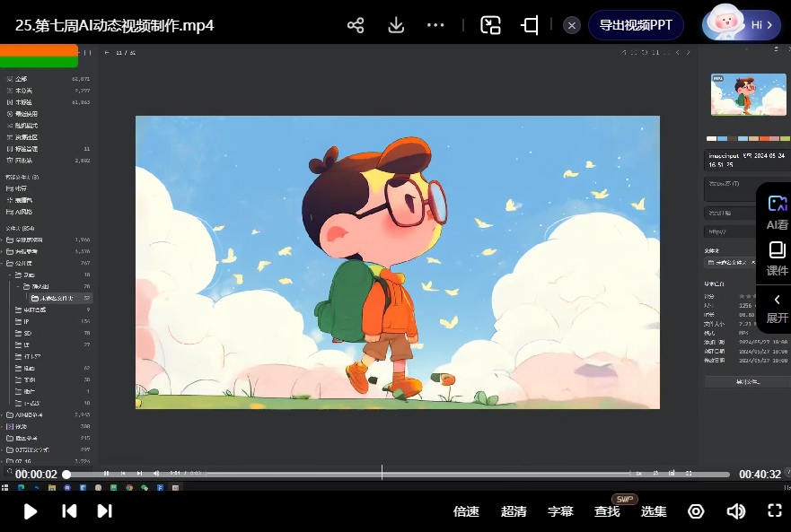Click the picture-in-picture icon
The height and width of the screenshot is (532, 791).
click(490, 25)
